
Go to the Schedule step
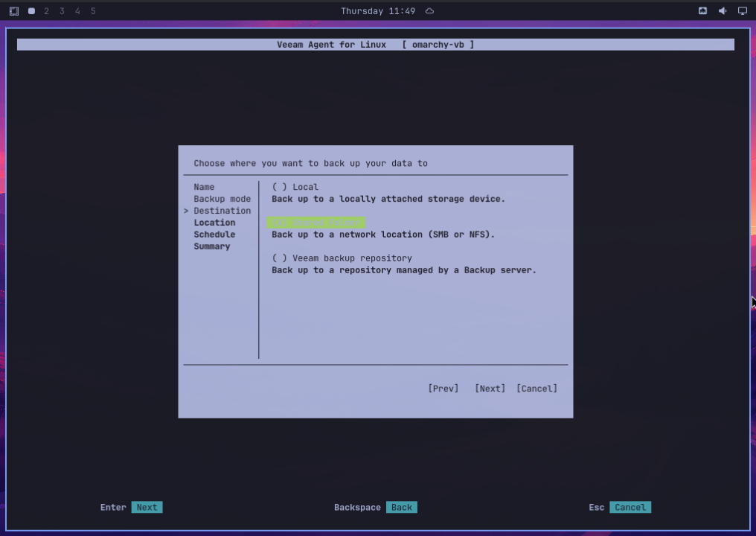[x=214, y=234]
